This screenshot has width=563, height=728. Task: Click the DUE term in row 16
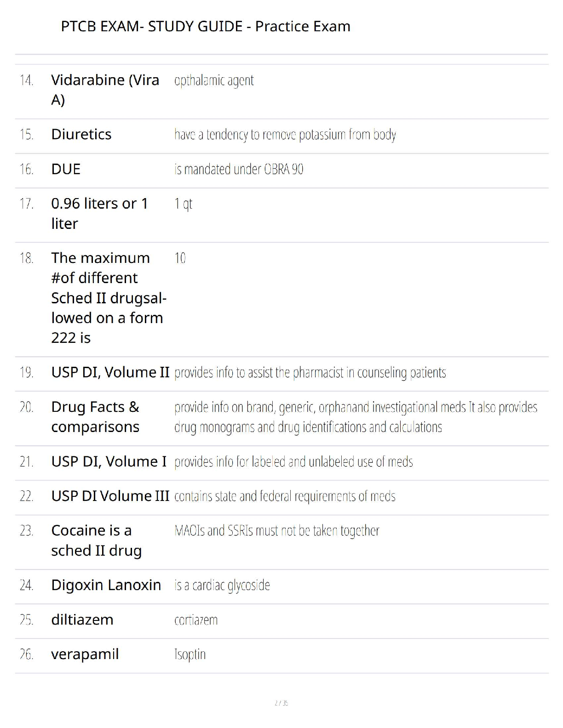[x=66, y=169]
